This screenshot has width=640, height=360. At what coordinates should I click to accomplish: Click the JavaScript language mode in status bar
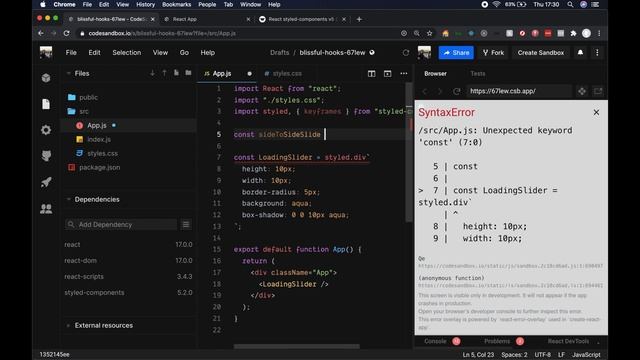586,355
